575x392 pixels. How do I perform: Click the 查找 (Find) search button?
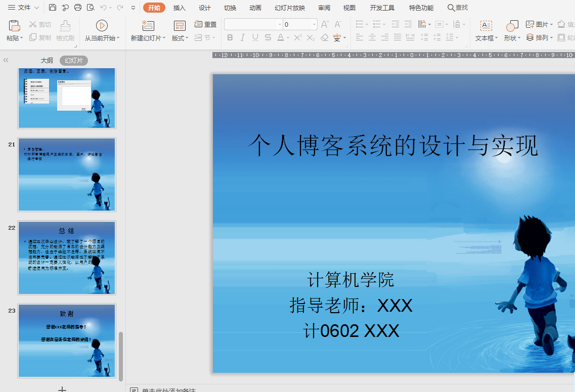[458, 8]
